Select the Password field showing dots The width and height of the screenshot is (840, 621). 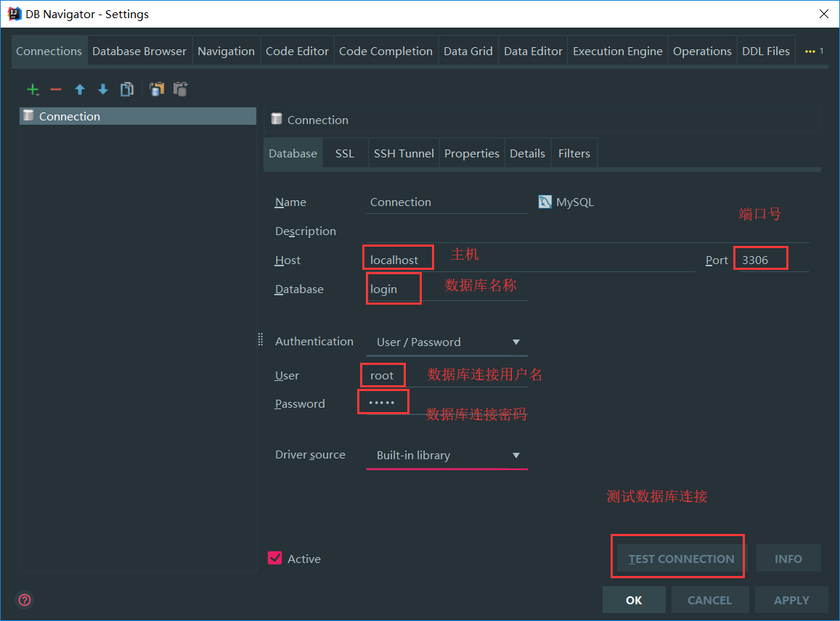(x=383, y=401)
